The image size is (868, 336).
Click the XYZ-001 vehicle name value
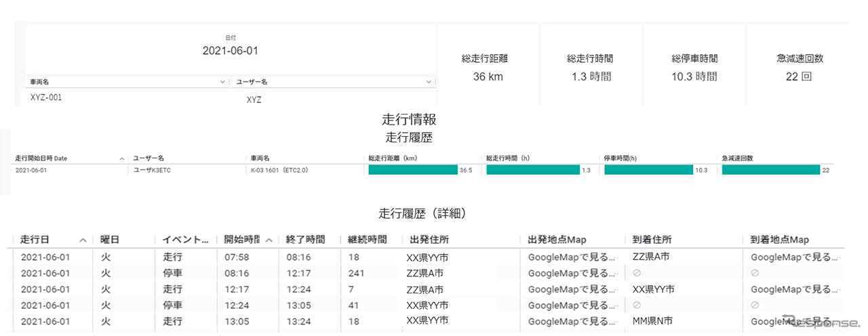click(x=46, y=98)
